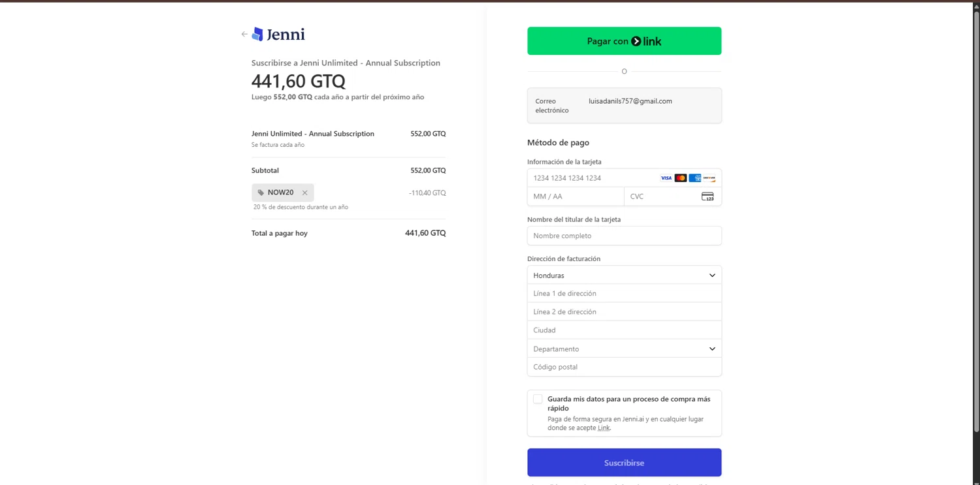Click the Se factura cada año note
The height and width of the screenshot is (485, 980).
[x=278, y=145]
